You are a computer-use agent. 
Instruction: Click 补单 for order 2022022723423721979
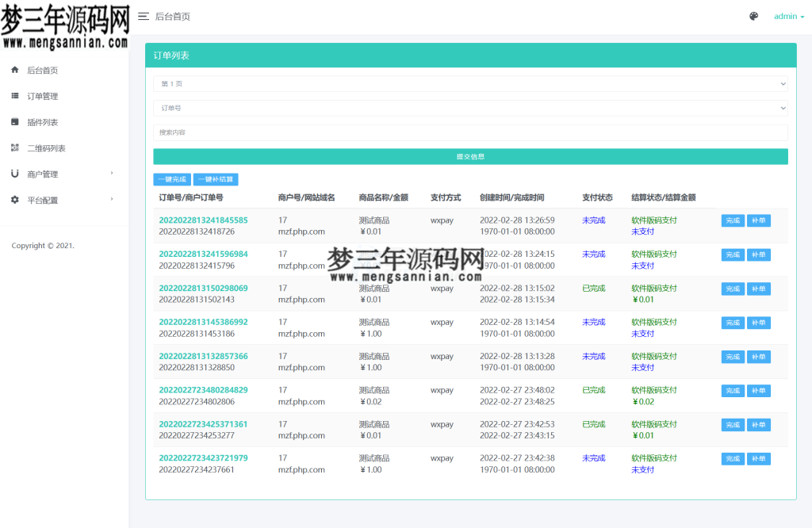pyautogui.click(x=759, y=459)
